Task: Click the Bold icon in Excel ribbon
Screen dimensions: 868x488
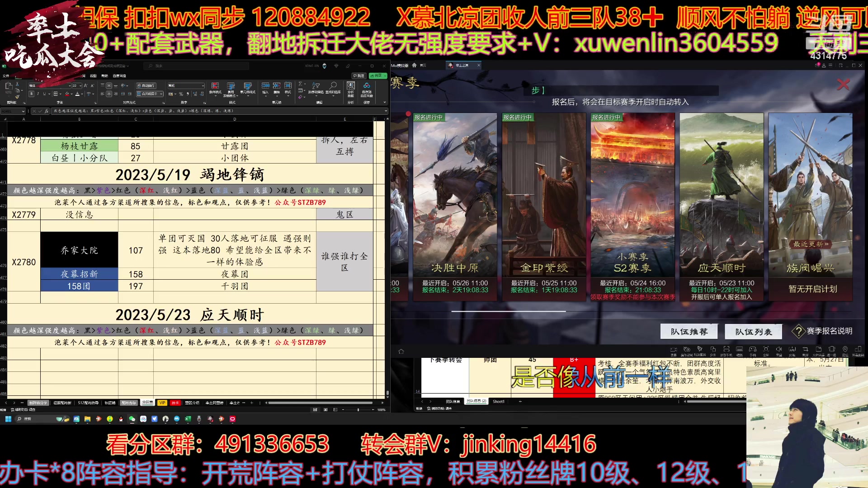Action: [x=31, y=94]
